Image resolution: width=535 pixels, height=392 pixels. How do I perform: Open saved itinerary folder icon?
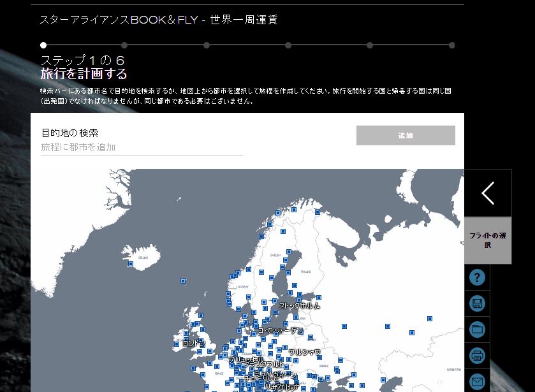click(477, 330)
